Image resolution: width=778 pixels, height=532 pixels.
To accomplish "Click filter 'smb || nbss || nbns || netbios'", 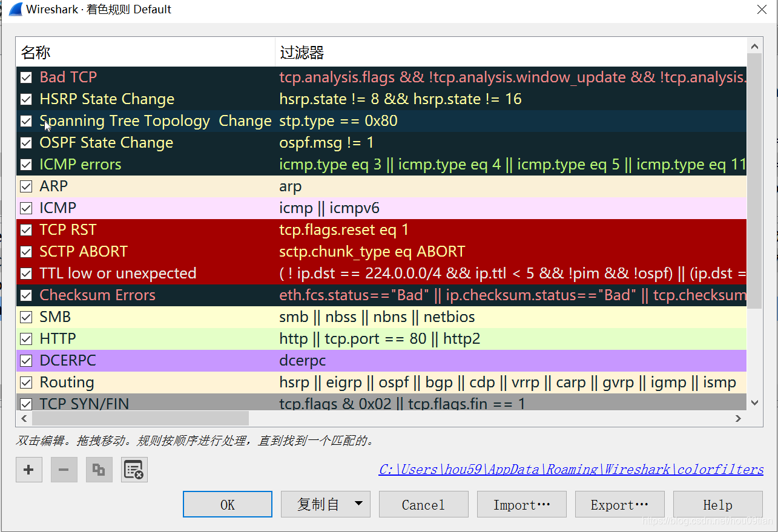I will [x=377, y=317].
